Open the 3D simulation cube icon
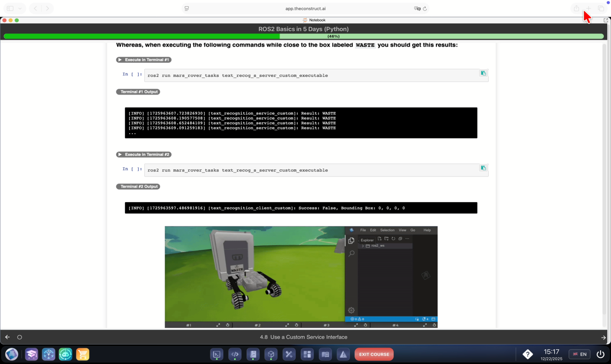The height and width of the screenshot is (364, 611). pyautogui.click(x=271, y=354)
